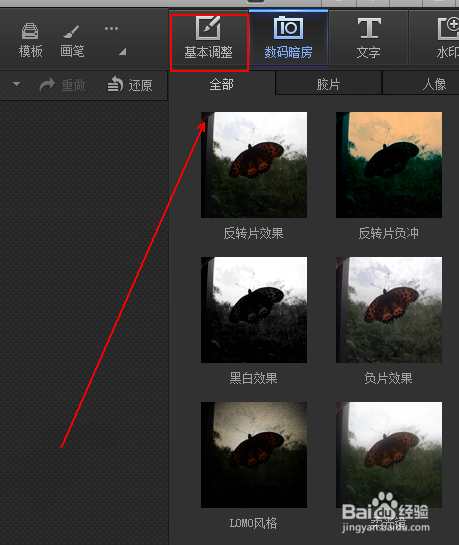Open the three-dots more tools menu
The width and height of the screenshot is (459, 545).
point(111,29)
